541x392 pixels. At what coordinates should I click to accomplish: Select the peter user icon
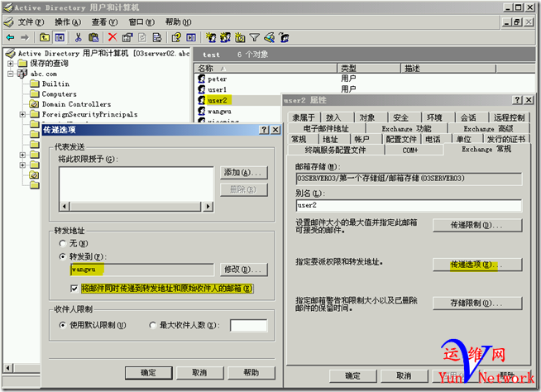click(x=202, y=79)
